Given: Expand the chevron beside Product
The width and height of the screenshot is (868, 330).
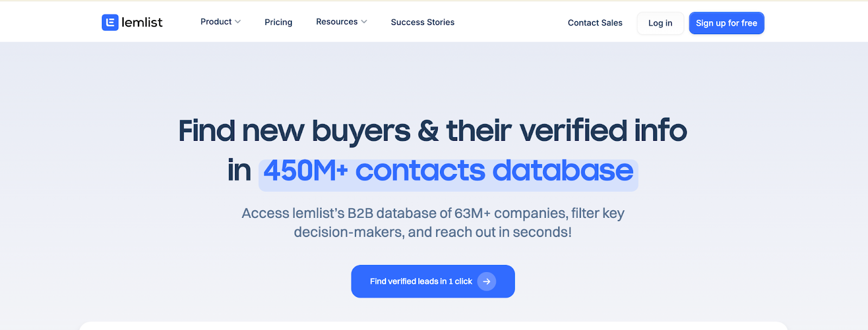Looking at the screenshot, I should pyautogui.click(x=238, y=22).
